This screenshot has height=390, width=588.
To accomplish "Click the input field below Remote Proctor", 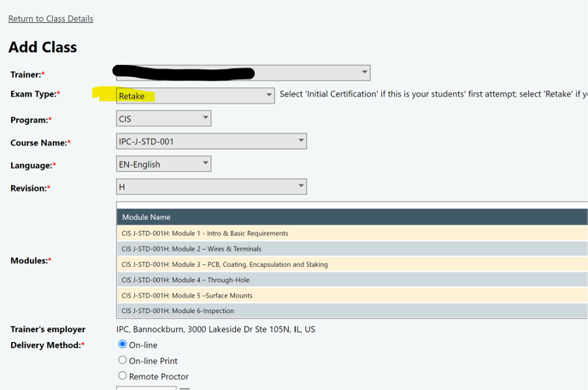I will (146, 387).
